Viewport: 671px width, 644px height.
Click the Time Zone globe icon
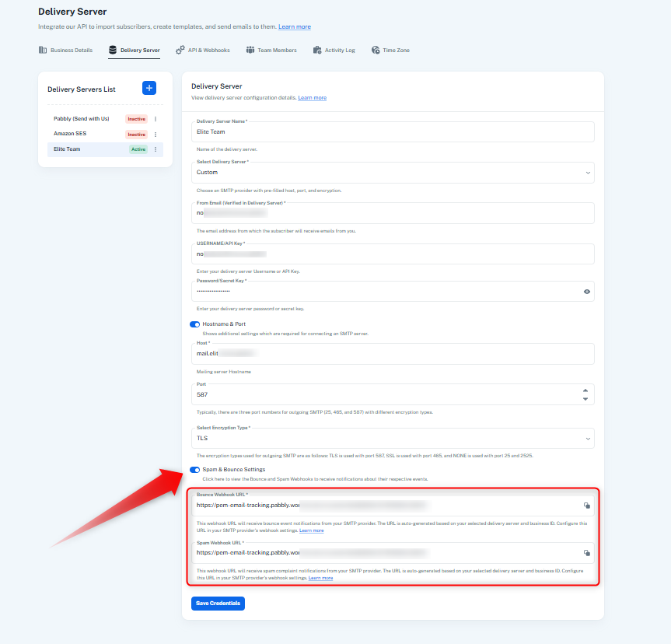pos(376,50)
